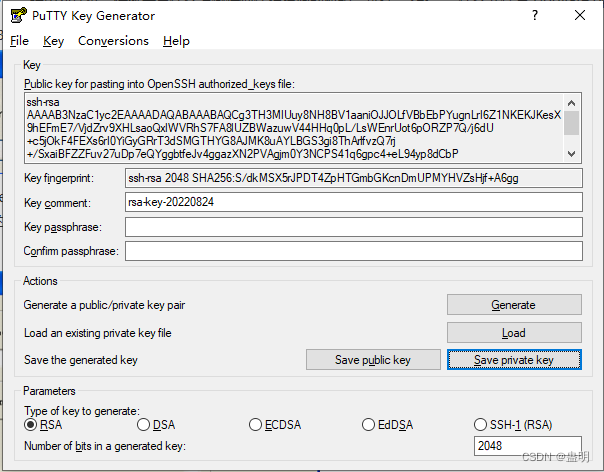Image resolution: width=604 pixels, height=472 pixels.
Task: Click the 'Public key for pasting' label
Action: (x=159, y=84)
